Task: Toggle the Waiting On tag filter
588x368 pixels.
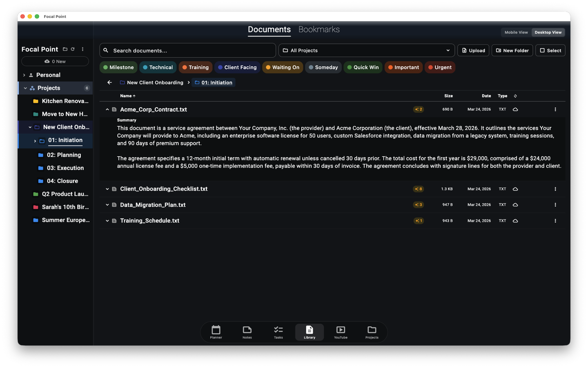Action: click(282, 67)
